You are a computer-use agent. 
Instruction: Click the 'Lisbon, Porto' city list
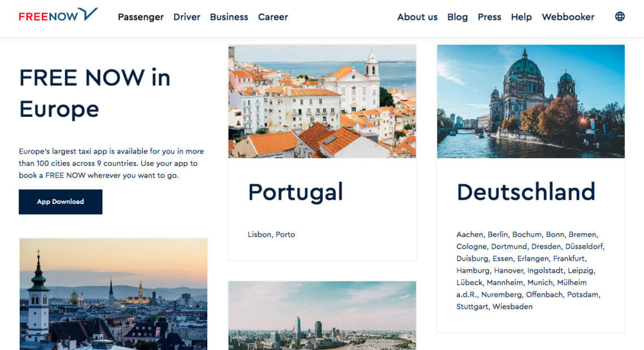pyautogui.click(x=271, y=234)
